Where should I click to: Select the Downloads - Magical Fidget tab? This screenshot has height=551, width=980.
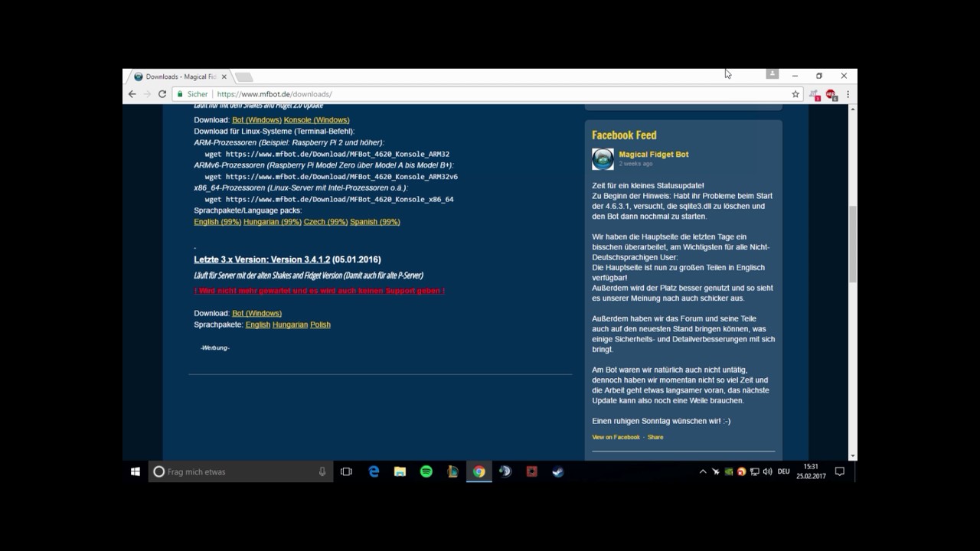coord(180,77)
